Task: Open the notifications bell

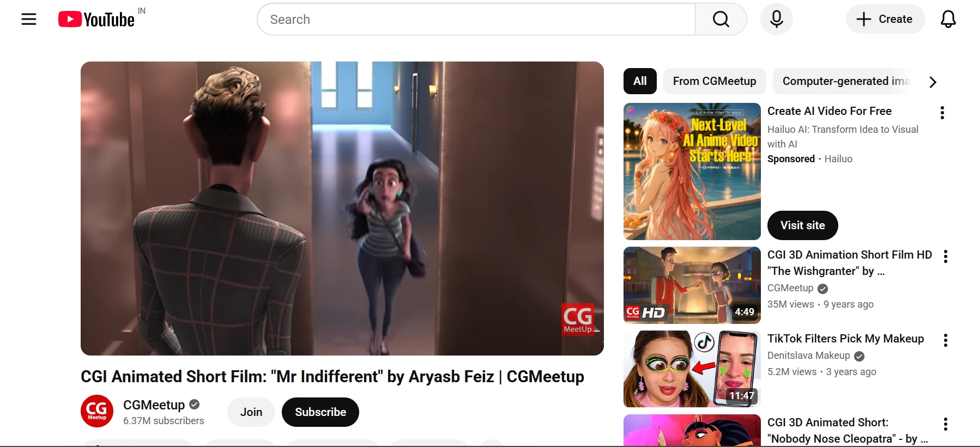Action: tap(948, 19)
